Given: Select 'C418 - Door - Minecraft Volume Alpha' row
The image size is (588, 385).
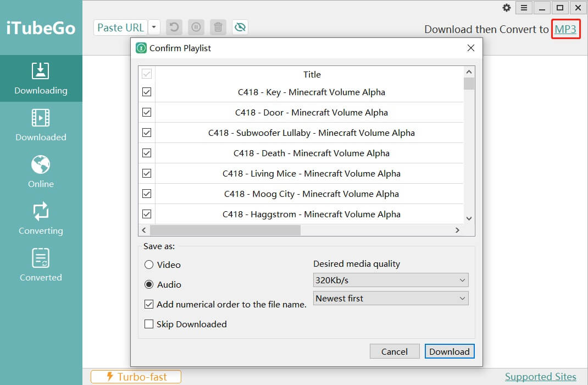Looking at the screenshot, I should coord(309,113).
